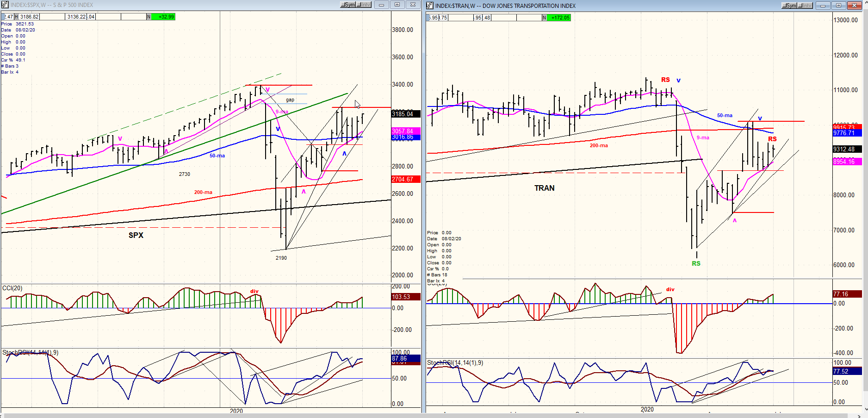Click the red 2704.67 price tag
868x418 pixels.
click(x=406, y=179)
